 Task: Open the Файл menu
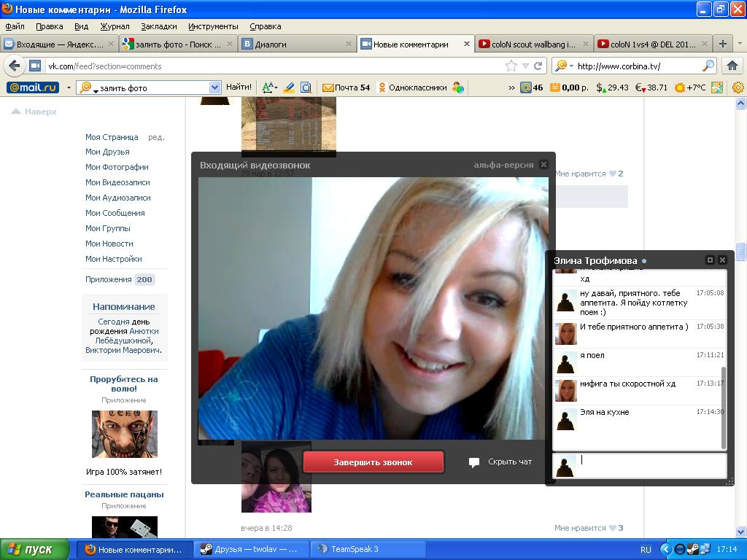15,26
